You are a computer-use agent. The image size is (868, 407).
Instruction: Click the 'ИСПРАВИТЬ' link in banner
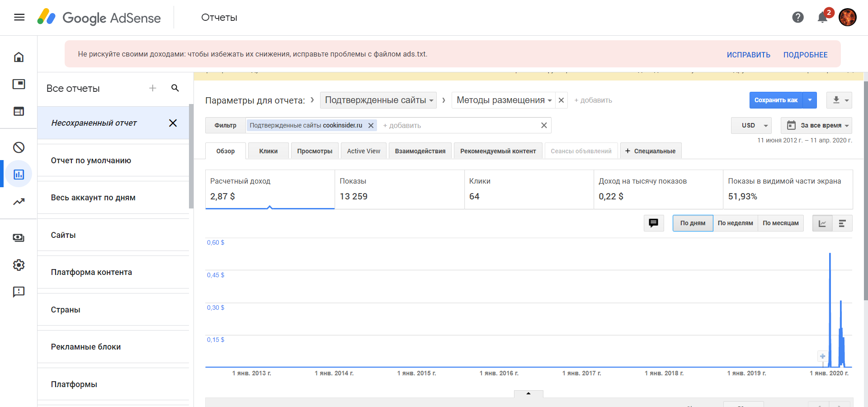[748, 55]
